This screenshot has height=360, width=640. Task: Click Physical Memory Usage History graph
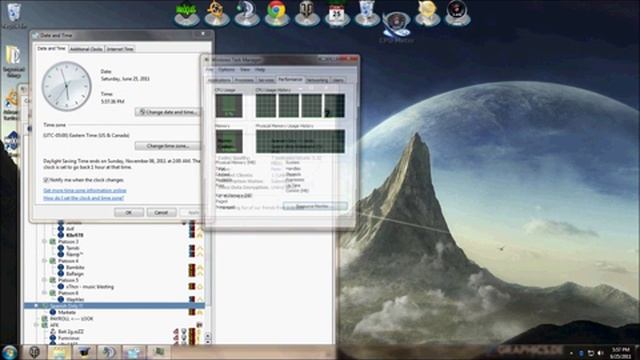point(300,141)
